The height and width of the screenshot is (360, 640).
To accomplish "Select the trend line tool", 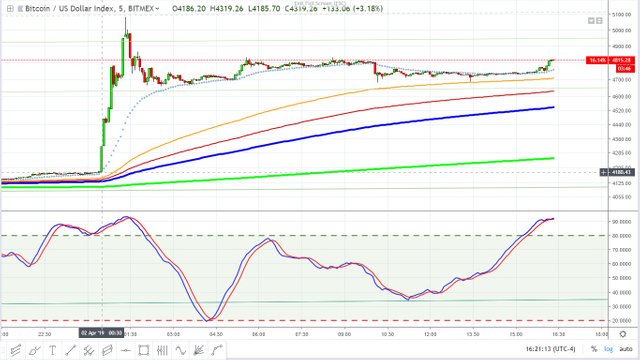I will [71, 350].
